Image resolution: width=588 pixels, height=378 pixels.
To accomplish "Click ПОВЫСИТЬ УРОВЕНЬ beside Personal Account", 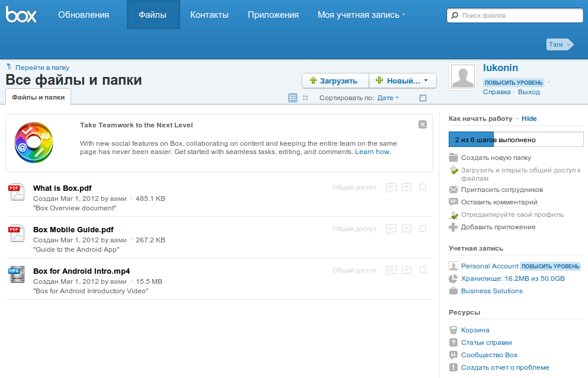I will click(x=550, y=266).
